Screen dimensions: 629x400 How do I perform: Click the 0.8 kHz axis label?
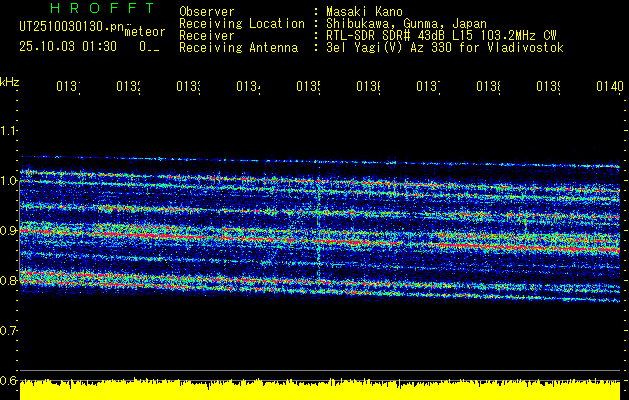(x=9, y=281)
